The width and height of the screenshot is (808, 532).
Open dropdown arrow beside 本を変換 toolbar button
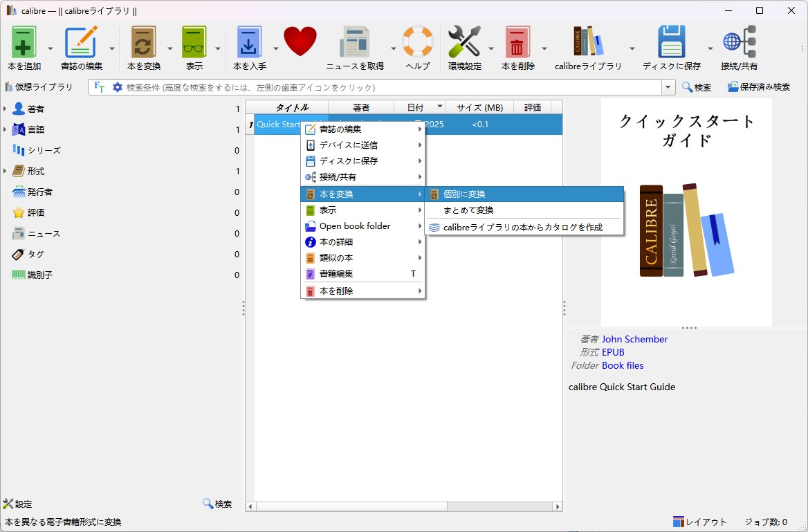tap(170, 49)
